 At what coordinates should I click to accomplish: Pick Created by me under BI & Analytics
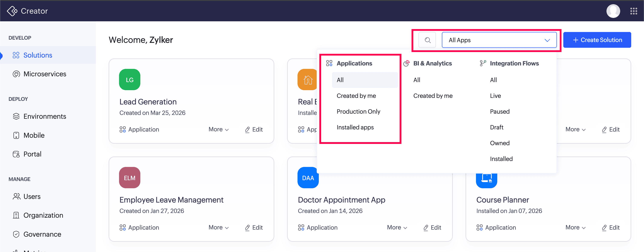tap(433, 96)
